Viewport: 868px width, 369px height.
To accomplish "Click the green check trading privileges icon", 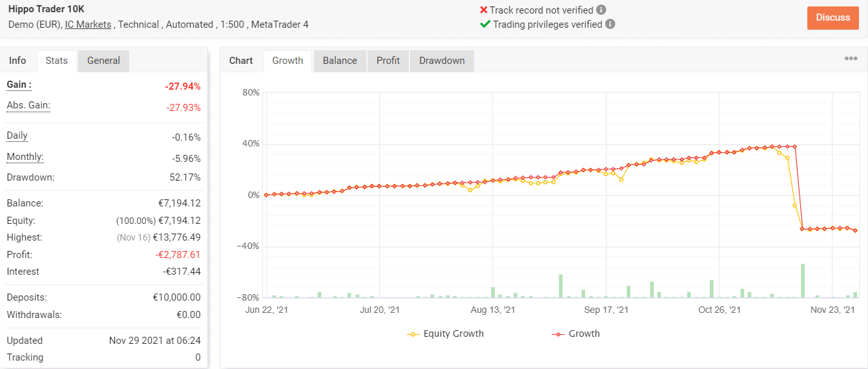I will click(x=485, y=24).
